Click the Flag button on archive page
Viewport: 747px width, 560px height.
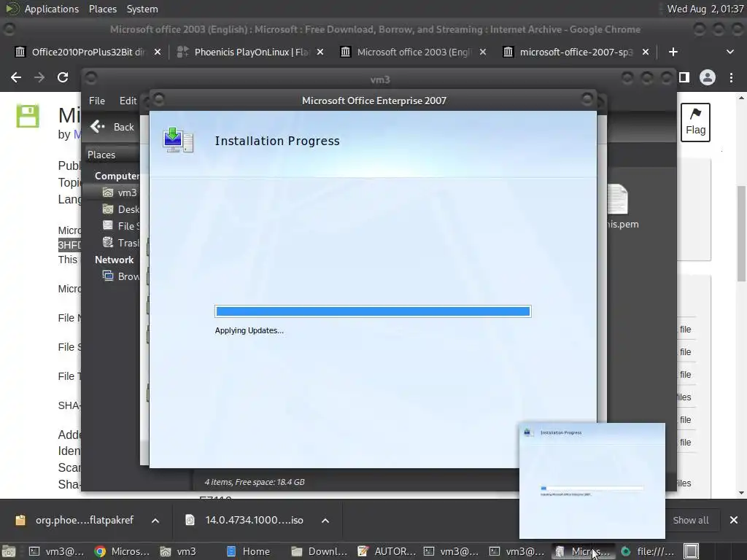click(695, 122)
